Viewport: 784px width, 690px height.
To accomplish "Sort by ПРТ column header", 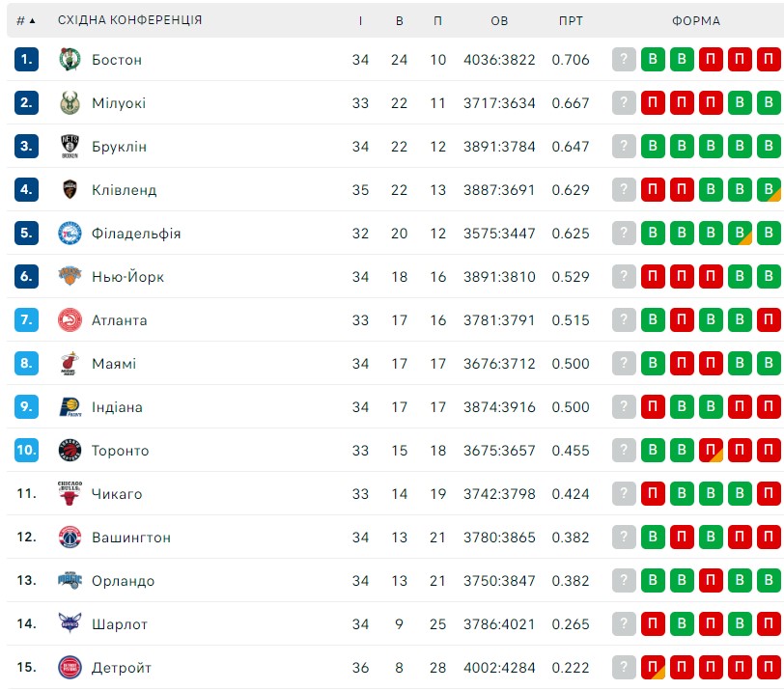I will click(571, 20).
